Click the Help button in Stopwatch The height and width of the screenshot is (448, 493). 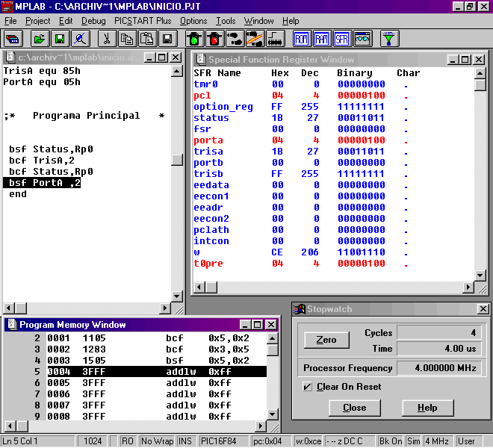point(427,408)
